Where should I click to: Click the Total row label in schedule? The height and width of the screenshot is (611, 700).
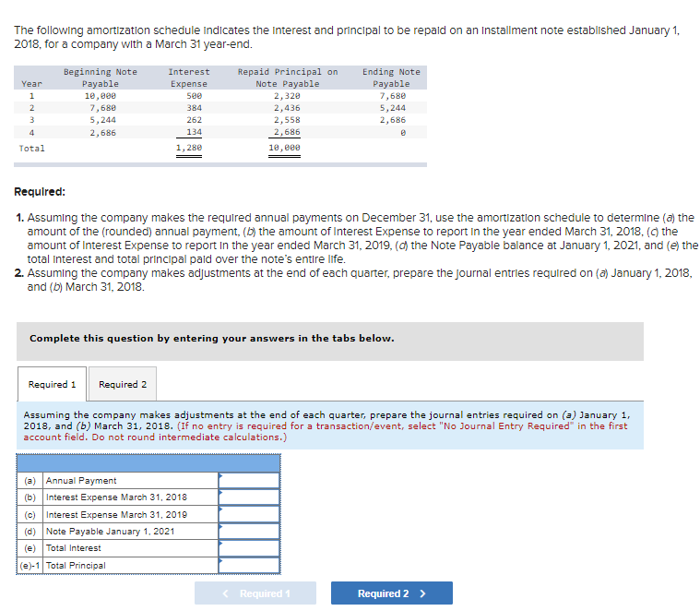click(31, 149)
